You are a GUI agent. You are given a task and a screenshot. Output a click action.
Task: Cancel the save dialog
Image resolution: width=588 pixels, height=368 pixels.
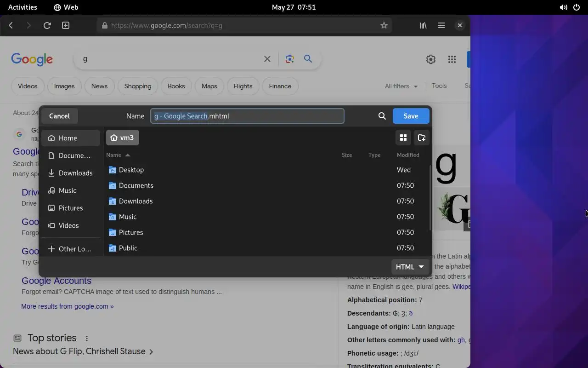tap(59, 116)
